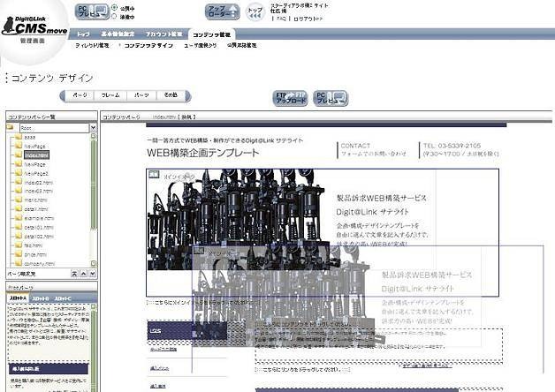Click the その他 toolbar button
Image resolution: width=555 pixels, height=392 pixels.
pos(171,95)
